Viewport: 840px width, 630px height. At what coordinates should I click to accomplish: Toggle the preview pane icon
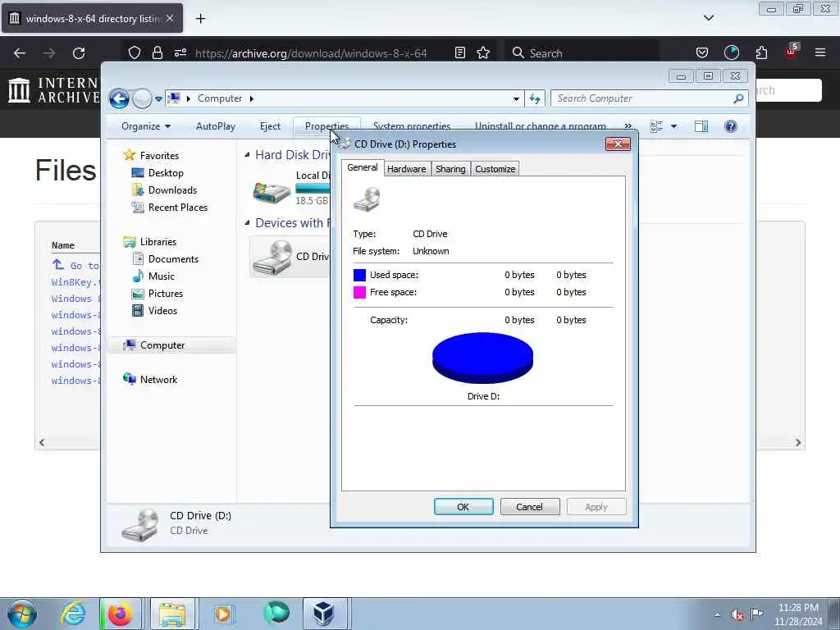point(701,126)
